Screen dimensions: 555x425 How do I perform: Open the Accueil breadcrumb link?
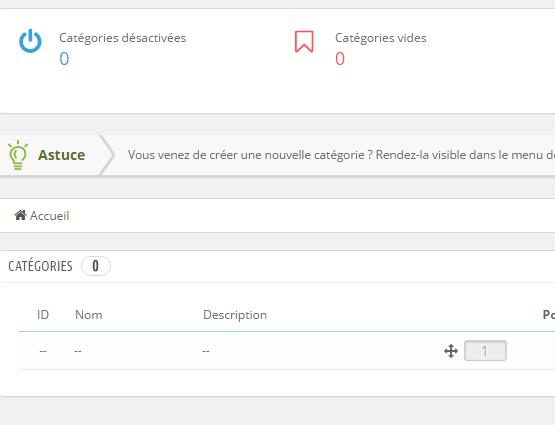49,216
